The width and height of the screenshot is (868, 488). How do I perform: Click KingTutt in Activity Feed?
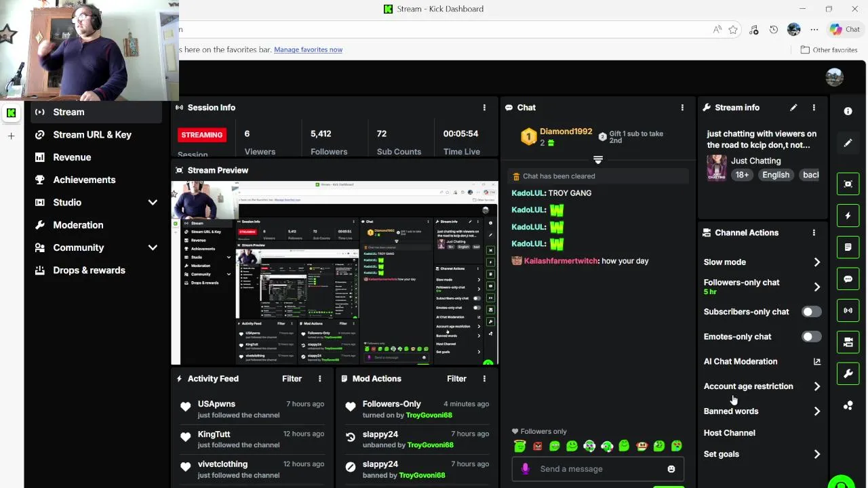click(x=214, y=434)
